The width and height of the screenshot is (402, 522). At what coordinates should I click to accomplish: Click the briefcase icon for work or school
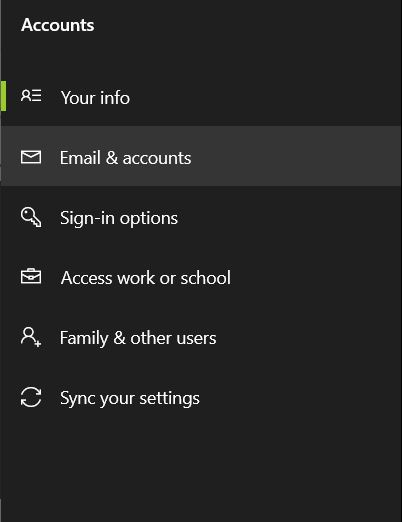(31, 276)
